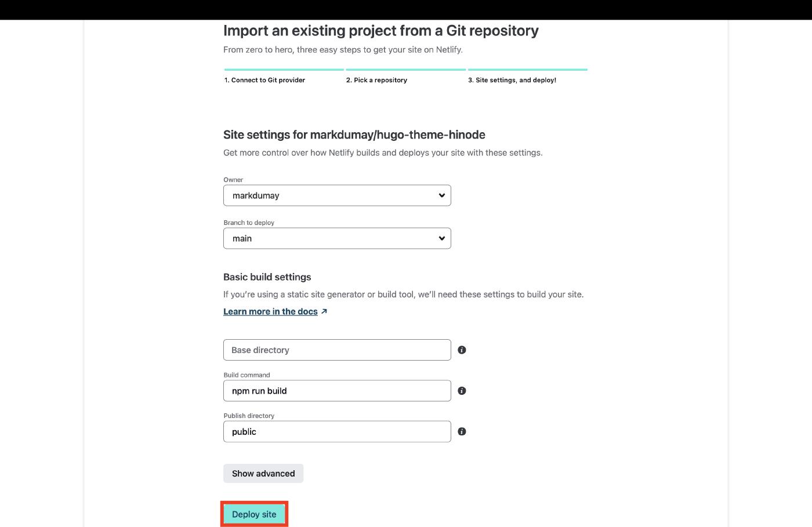Click the Site settings for markdumay/hugo-theme-hinode heading
Screen dimensions: 812x527
pyautogui.click(x=354, y=135)
